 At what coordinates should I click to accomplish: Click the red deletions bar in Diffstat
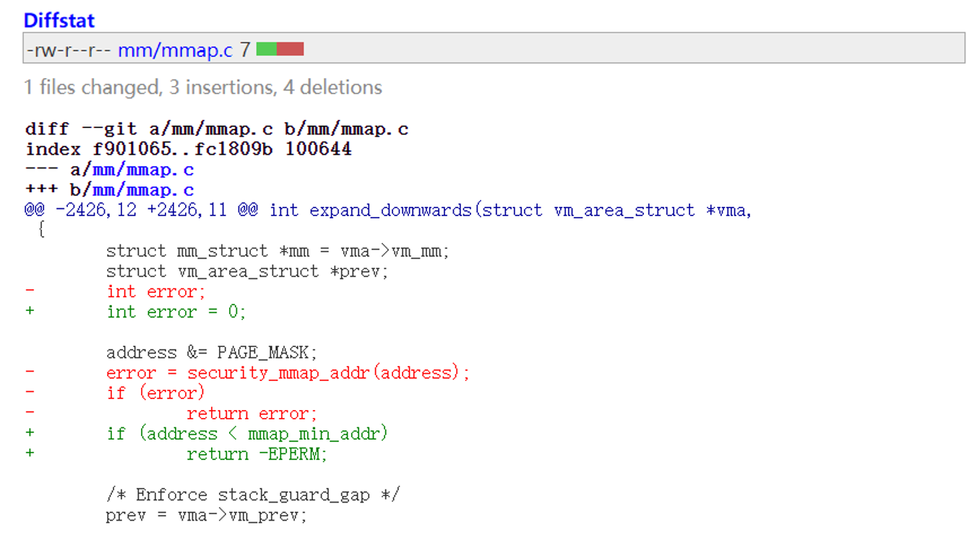(290, 49)
